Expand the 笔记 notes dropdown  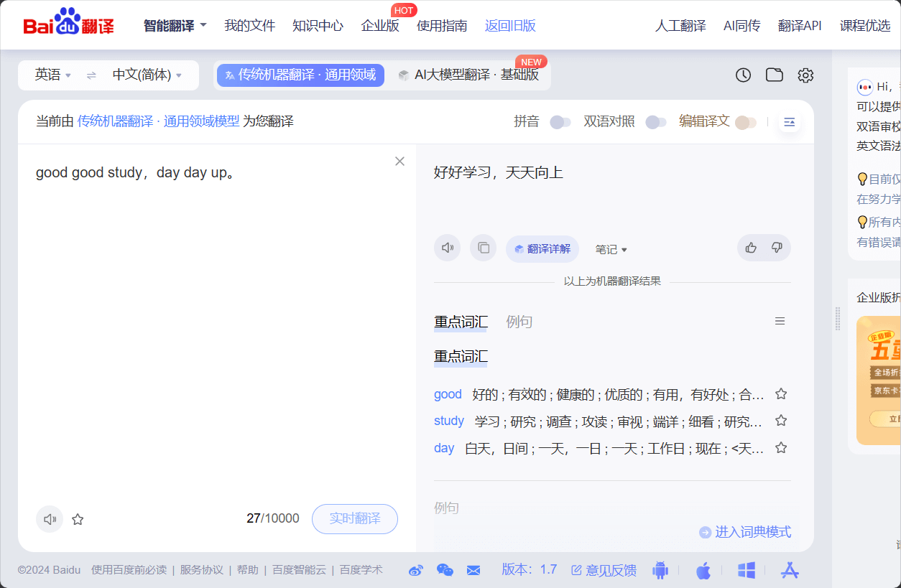(x=611, y=249)
